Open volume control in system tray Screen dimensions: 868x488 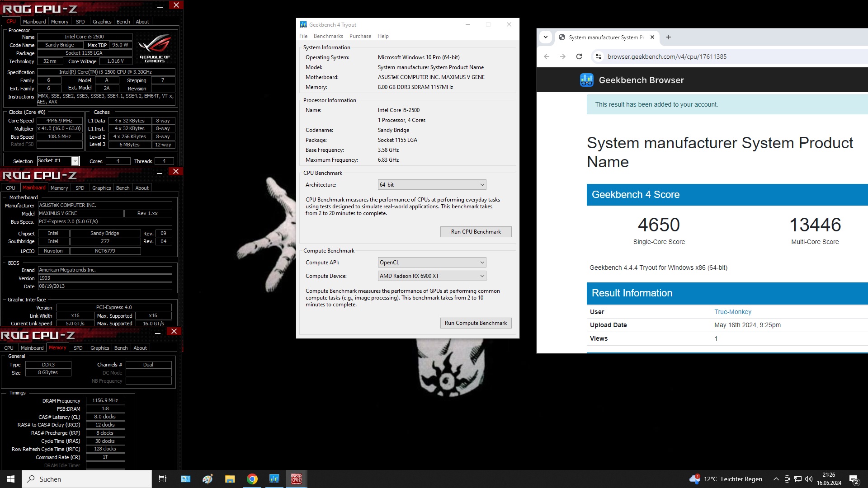tap(809, 479)
